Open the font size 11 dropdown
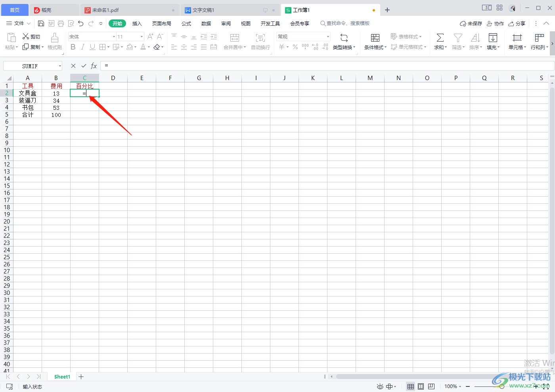555x392 pixels. pyautogui.click(x=142, y=36)
